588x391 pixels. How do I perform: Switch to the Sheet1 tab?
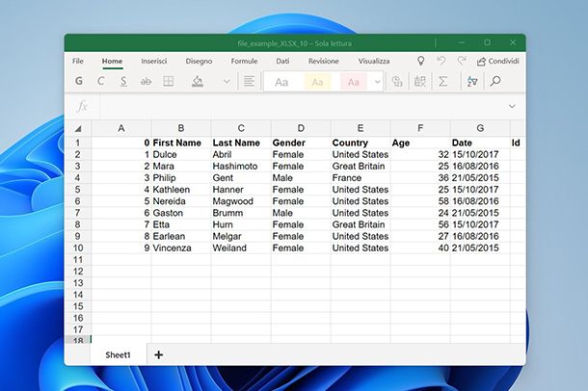(x=118, y=354)
